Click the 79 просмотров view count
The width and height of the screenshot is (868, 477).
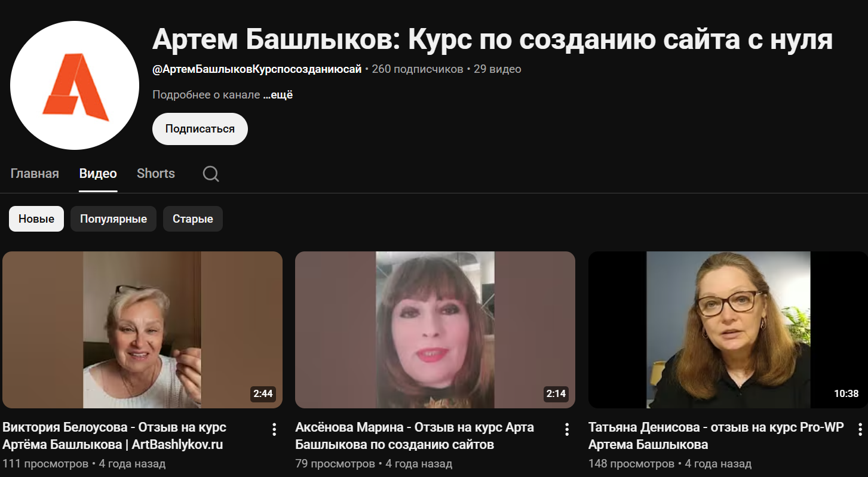[335, 464]
